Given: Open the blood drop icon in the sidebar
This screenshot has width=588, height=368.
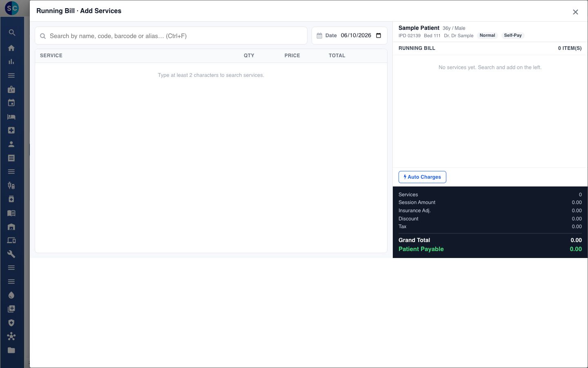Looking at the screenshot, I should 11,295.
